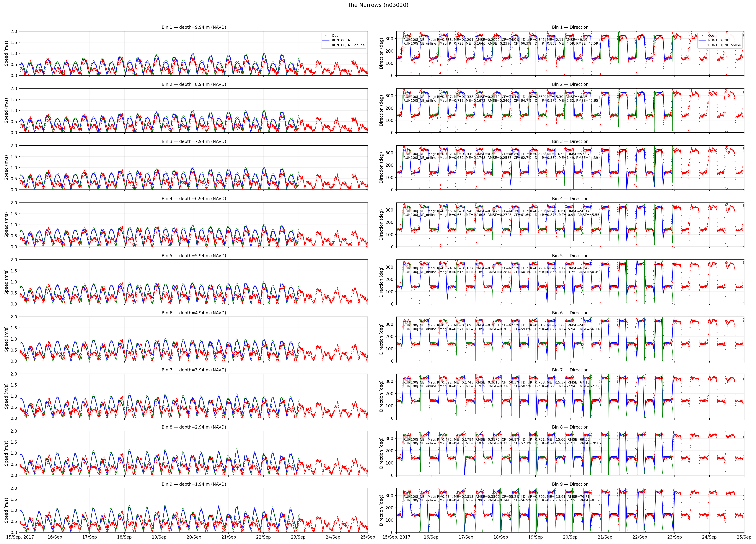Image resolution: width=756 pixels, height=544 pixels.
Task: Click "Obs" in the Bin 1 speed legend
Action: click(335, 36)
